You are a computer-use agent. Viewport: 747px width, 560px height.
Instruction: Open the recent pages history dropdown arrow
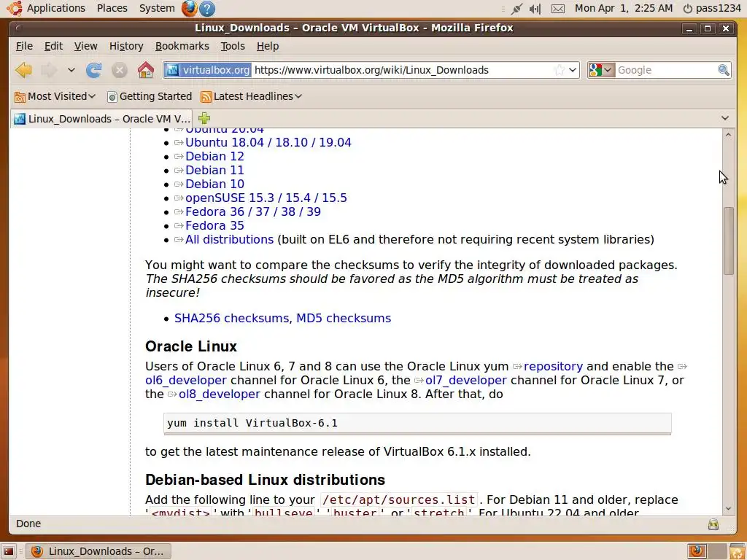[x=71, y=70]
